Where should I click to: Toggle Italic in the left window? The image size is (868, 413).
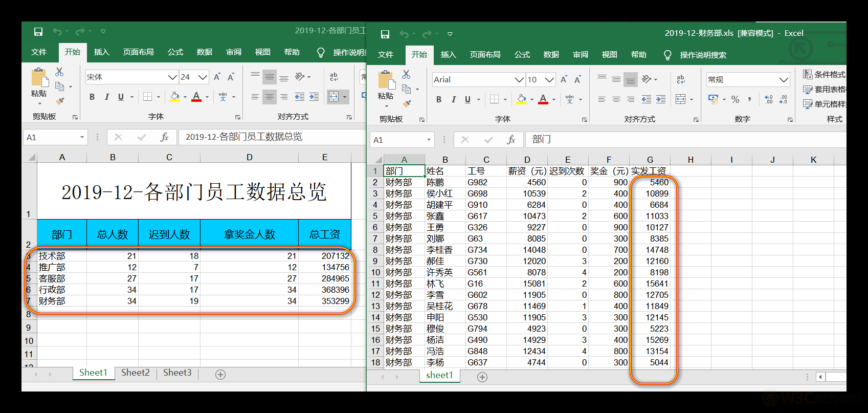106,97
